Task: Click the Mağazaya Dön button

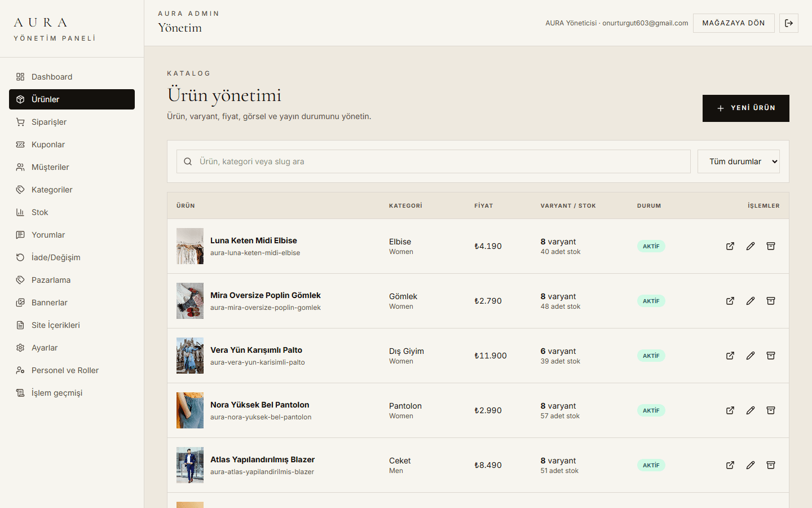Action: click(x=734, y=23)
